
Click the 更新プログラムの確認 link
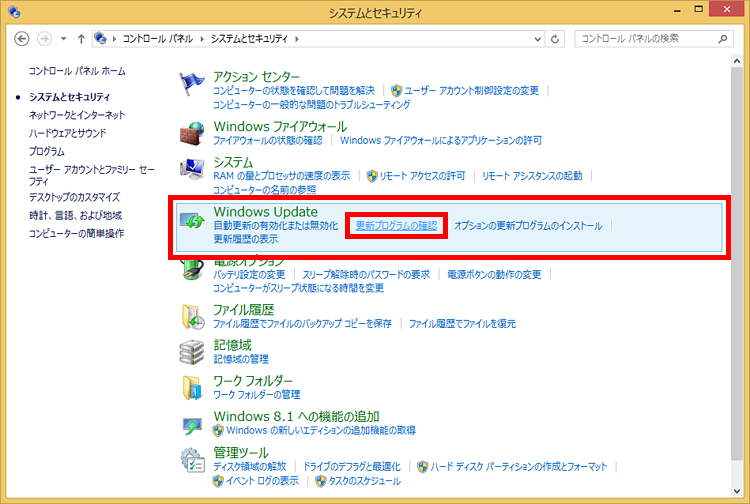396,226
